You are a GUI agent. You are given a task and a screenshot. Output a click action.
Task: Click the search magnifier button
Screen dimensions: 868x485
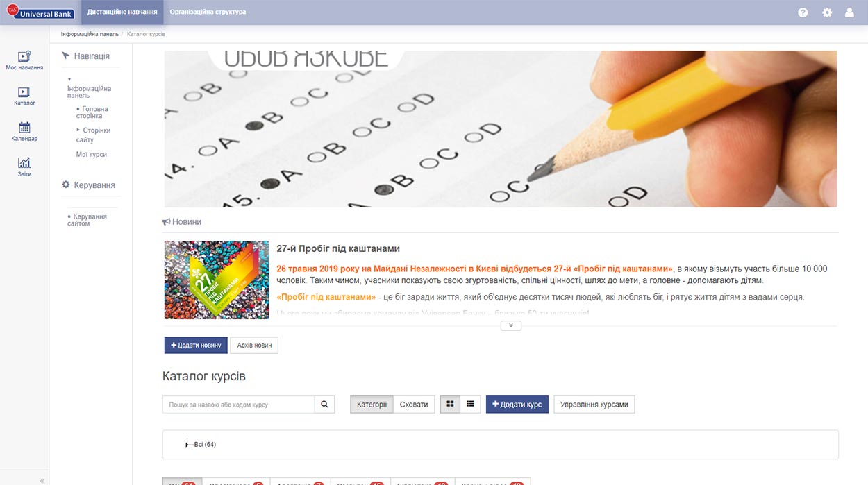pos(324,405)
